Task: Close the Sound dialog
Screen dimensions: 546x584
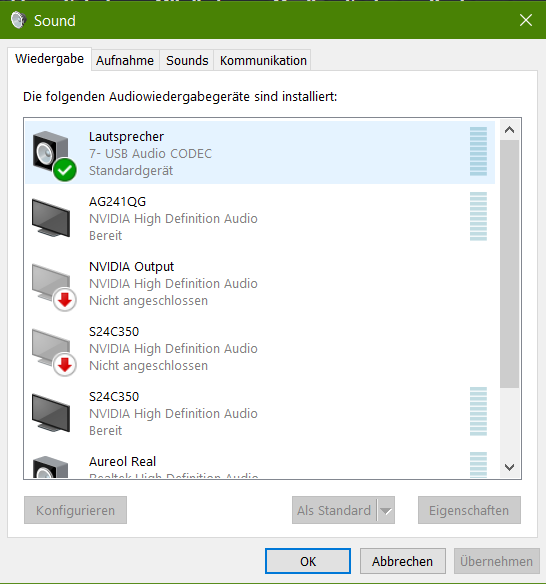Action: [x=526, y=20]
